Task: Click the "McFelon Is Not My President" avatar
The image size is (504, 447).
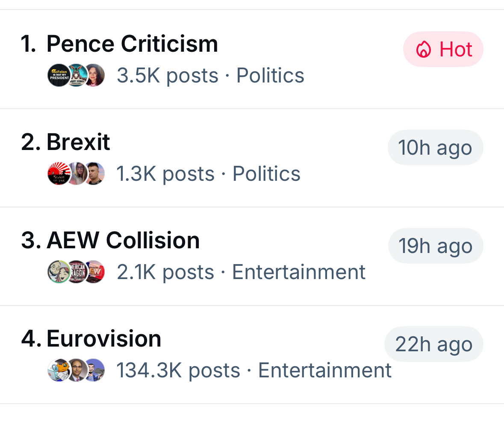Action: tap(58, 75)
